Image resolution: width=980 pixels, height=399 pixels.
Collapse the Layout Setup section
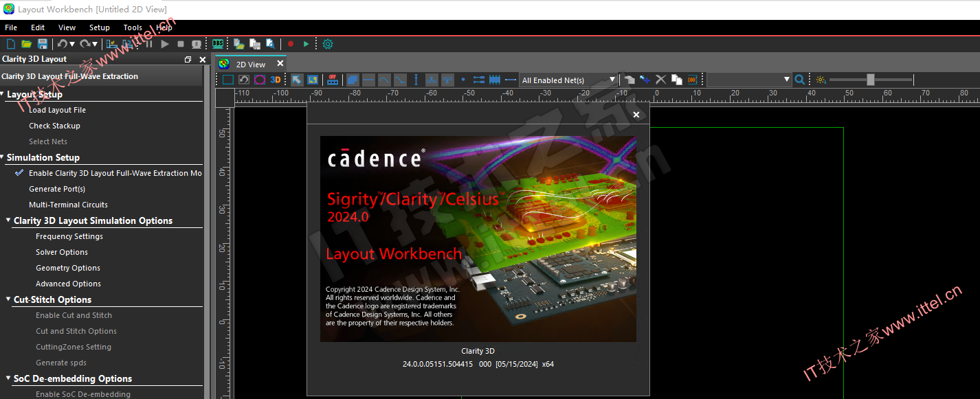[3, 94]
